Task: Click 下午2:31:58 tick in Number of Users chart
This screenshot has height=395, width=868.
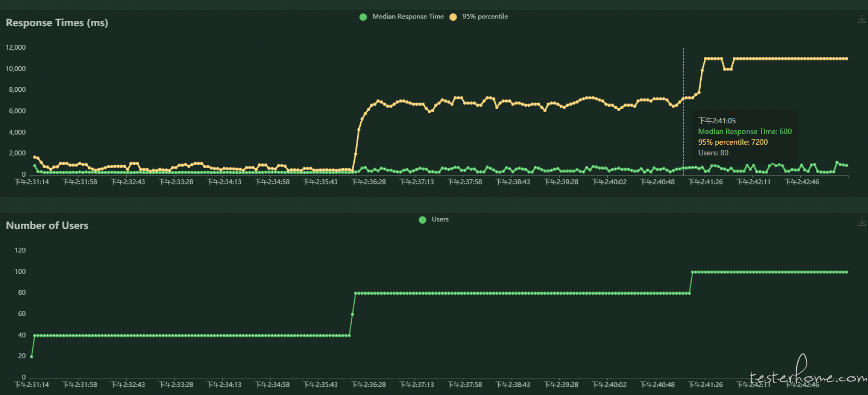Action: [80, 385]
